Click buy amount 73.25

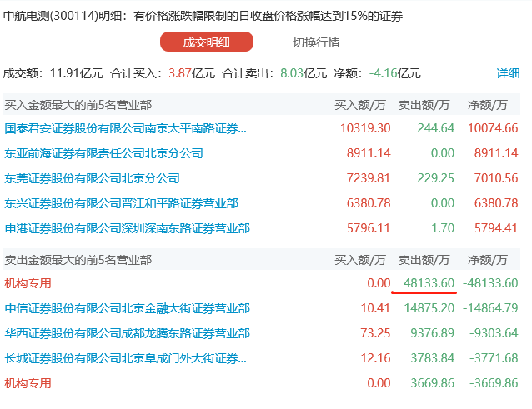(375, 332)
